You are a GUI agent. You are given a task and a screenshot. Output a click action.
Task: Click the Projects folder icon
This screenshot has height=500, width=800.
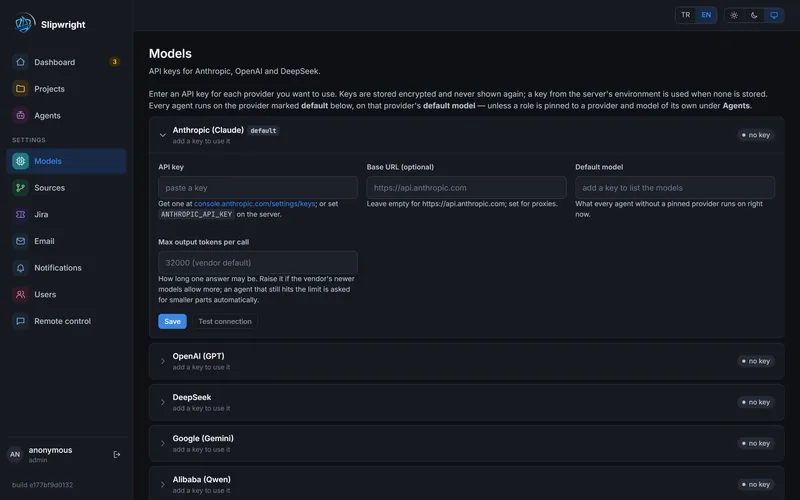(x=20, y=89)
